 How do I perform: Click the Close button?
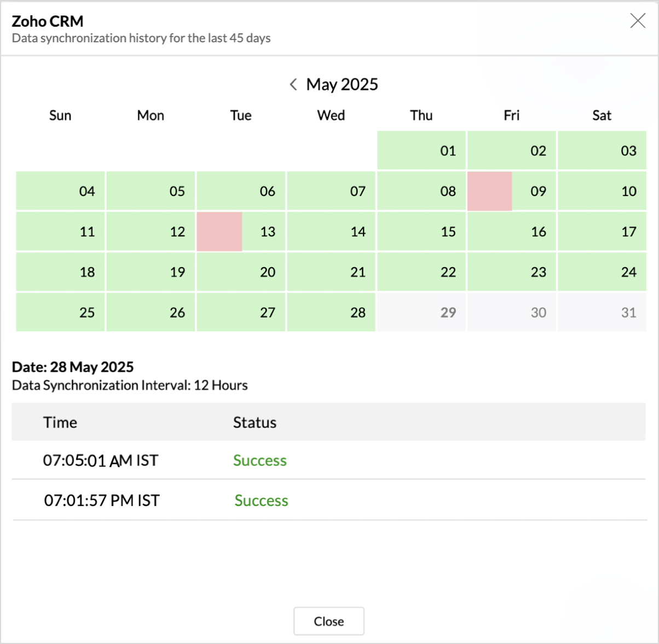point(328,621)
